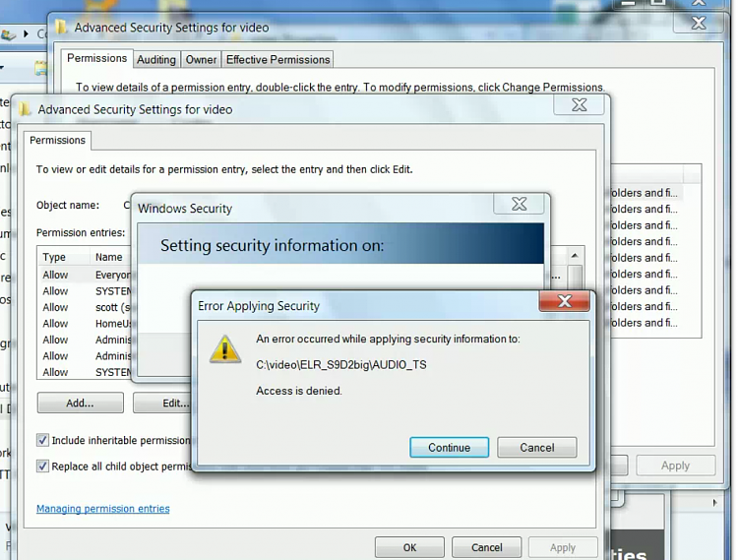Toggle Include inheritable permissions checkbox
738x560 pixels.
point(42,440)
